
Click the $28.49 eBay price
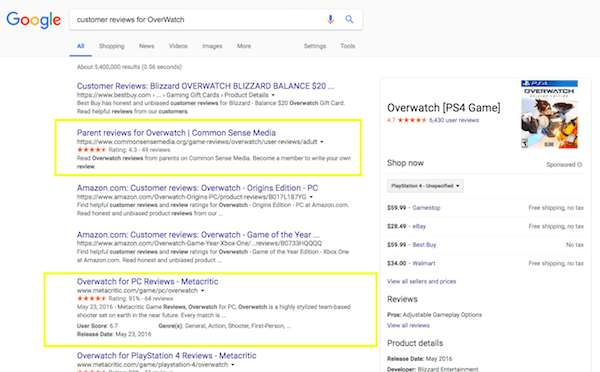point(396,226)
